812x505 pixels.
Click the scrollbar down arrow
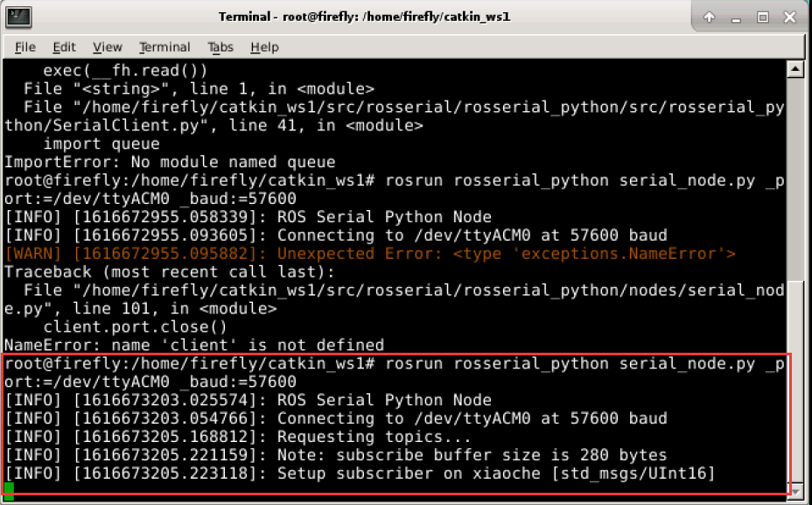click(x=796, y=490)
